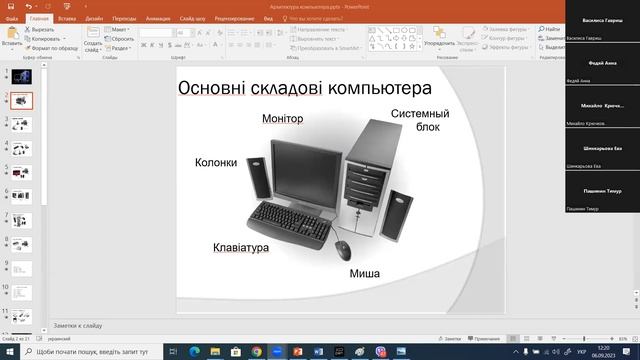Select slide 3 thumbnail
The width and height of the screenshot is (640, 360).
click(22, 125)
